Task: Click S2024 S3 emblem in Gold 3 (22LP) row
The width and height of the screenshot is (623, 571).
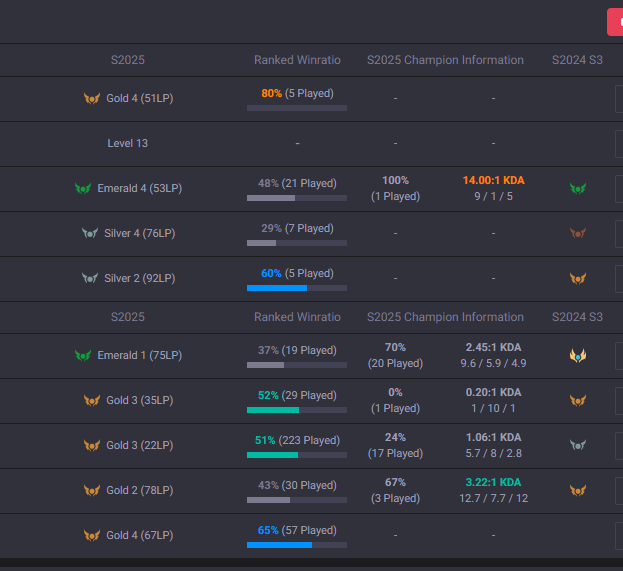Action: pos(577,445)
